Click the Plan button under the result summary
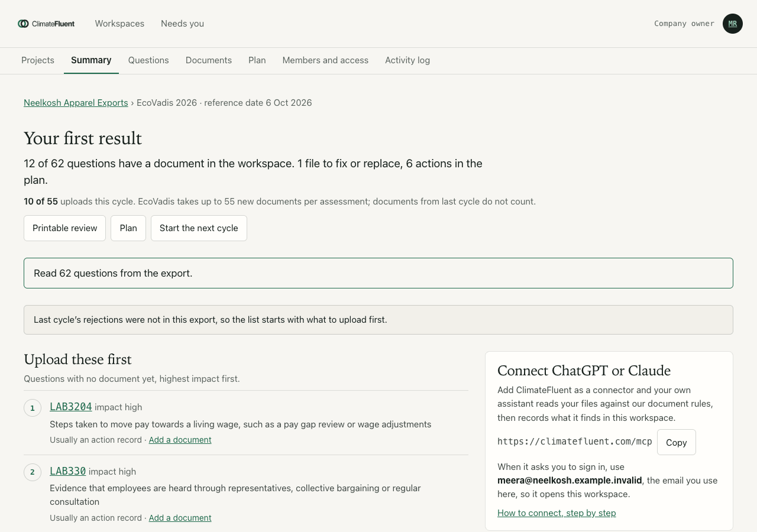 128,228
